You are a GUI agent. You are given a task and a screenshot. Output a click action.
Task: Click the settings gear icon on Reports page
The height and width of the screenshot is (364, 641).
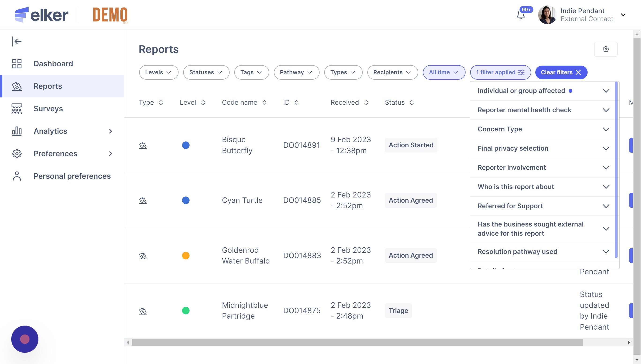[x=605, y=49]
